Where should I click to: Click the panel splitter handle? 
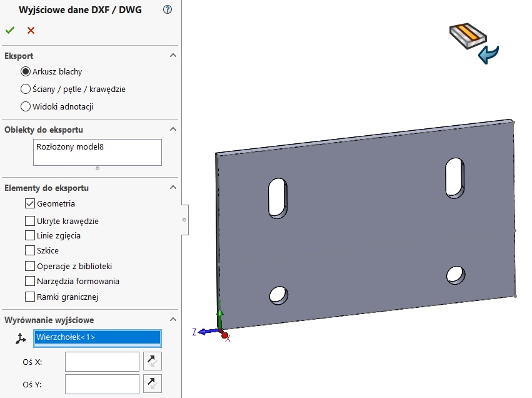(x=184, y=220)
